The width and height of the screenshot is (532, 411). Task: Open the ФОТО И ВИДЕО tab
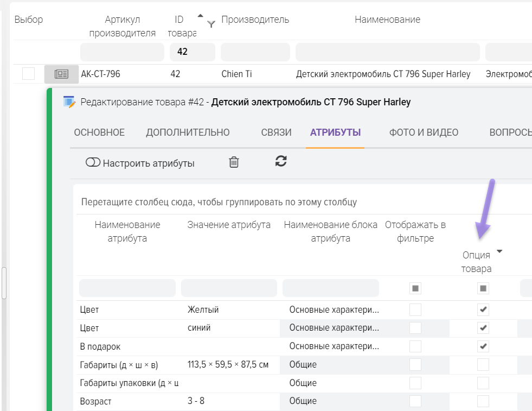click(424, 132)
